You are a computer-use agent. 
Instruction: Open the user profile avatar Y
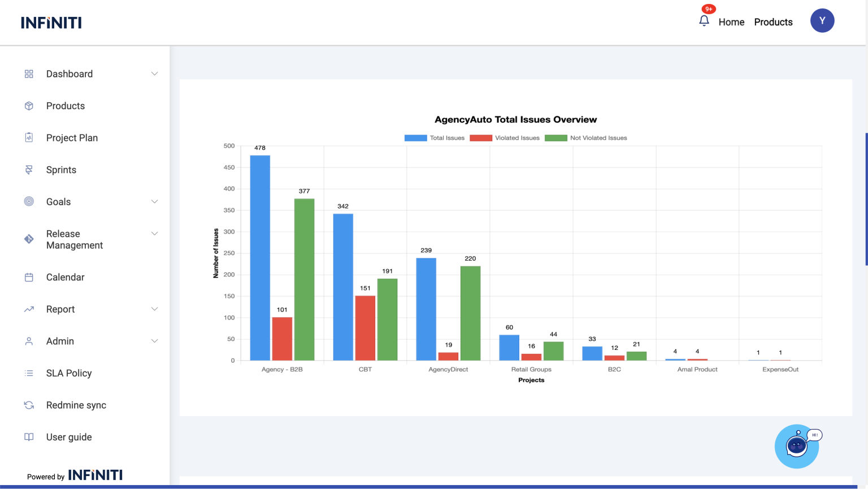pos(822,21)
